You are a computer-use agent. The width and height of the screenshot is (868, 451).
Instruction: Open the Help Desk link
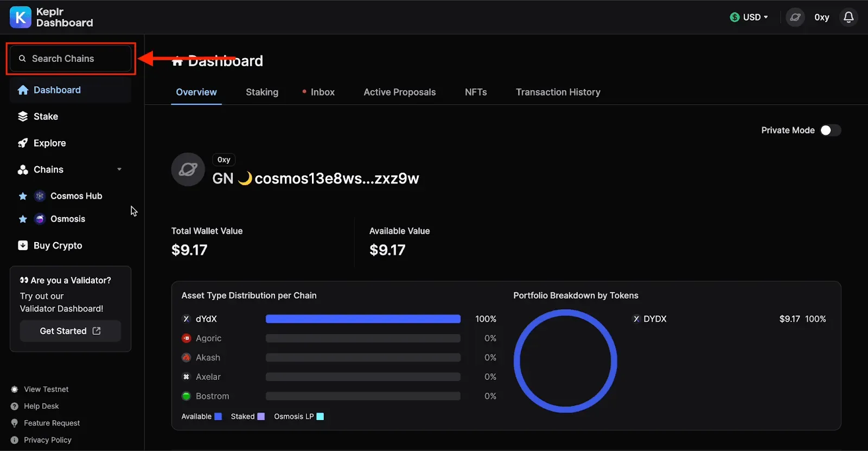tap(41, 406)
